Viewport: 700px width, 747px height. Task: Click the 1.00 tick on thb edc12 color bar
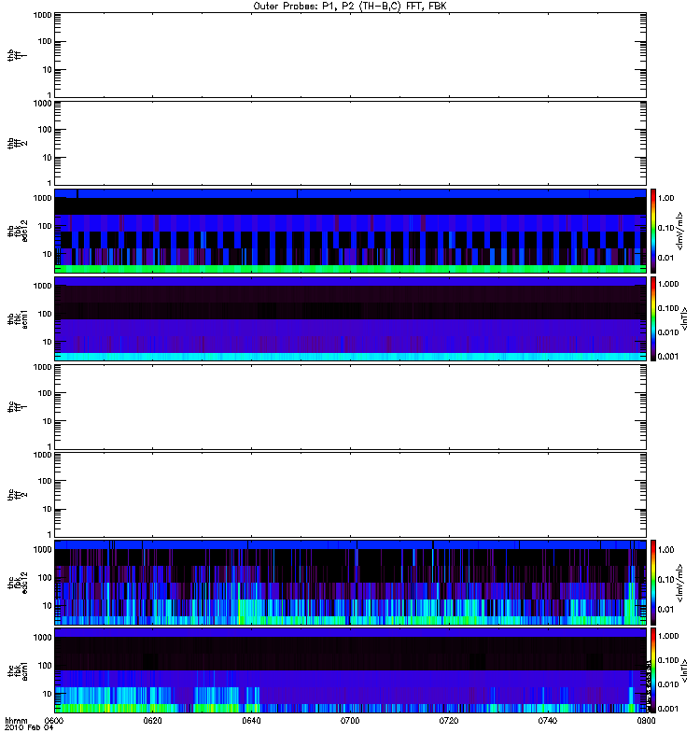(665, 198)
